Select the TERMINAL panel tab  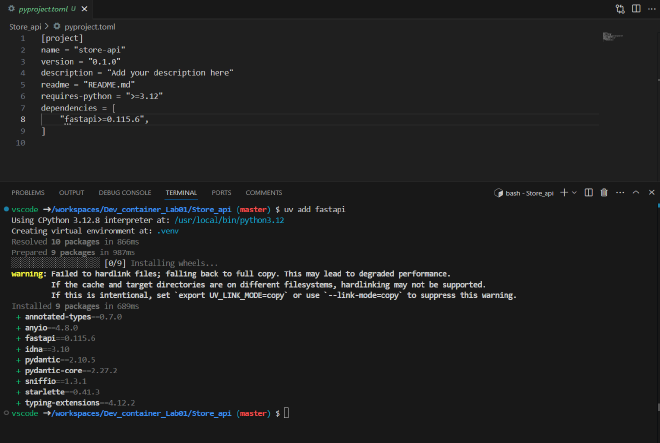181,192
